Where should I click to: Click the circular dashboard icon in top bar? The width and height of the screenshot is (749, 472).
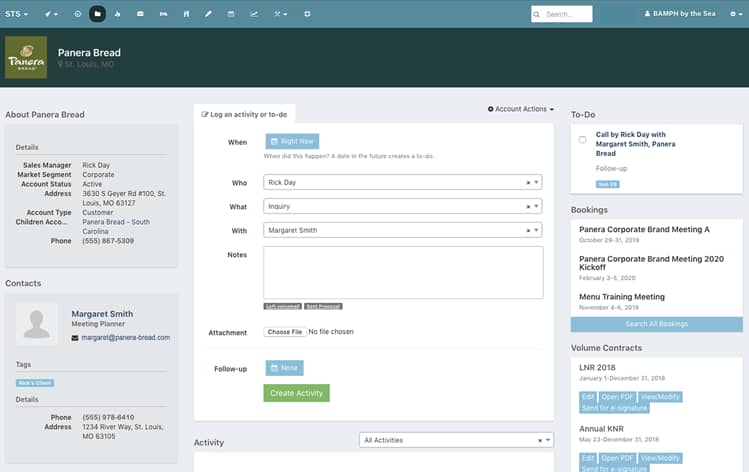click(77, 14)
